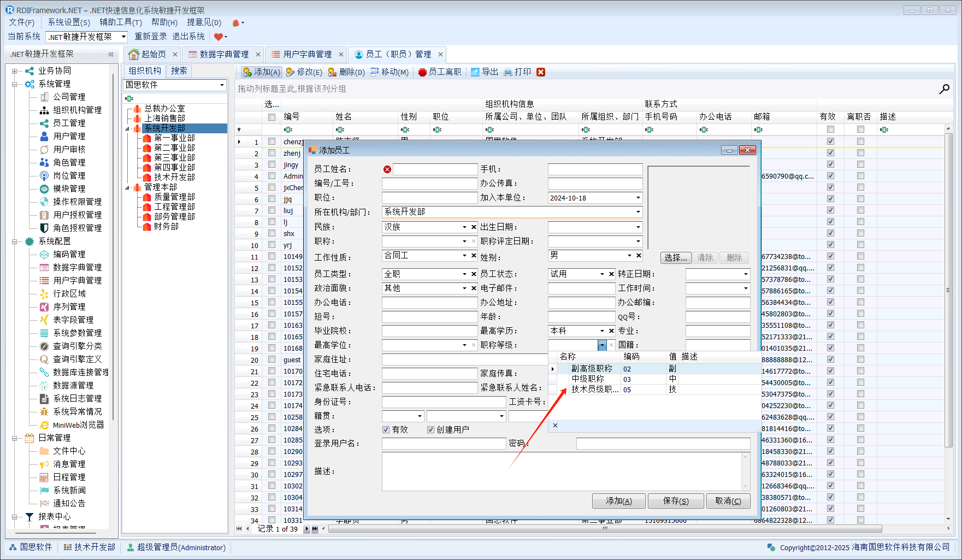The image size is (962, 560).
Task: Click the 员工姓名 input field
Action: click(x=435, y=169)
